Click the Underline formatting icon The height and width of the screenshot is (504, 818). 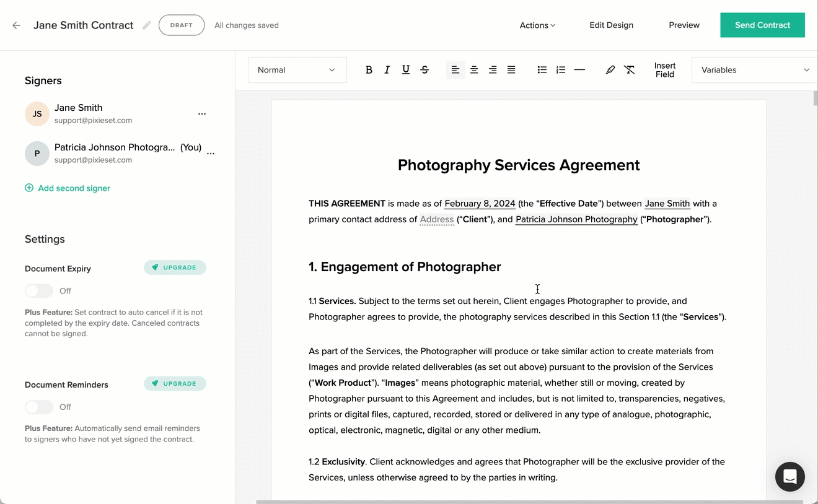point(406,69)
